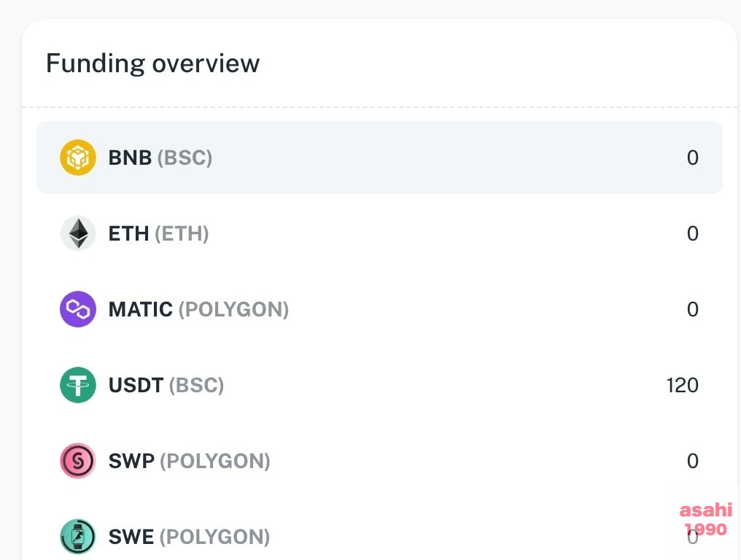Click the SWP balance value 0

693,461
